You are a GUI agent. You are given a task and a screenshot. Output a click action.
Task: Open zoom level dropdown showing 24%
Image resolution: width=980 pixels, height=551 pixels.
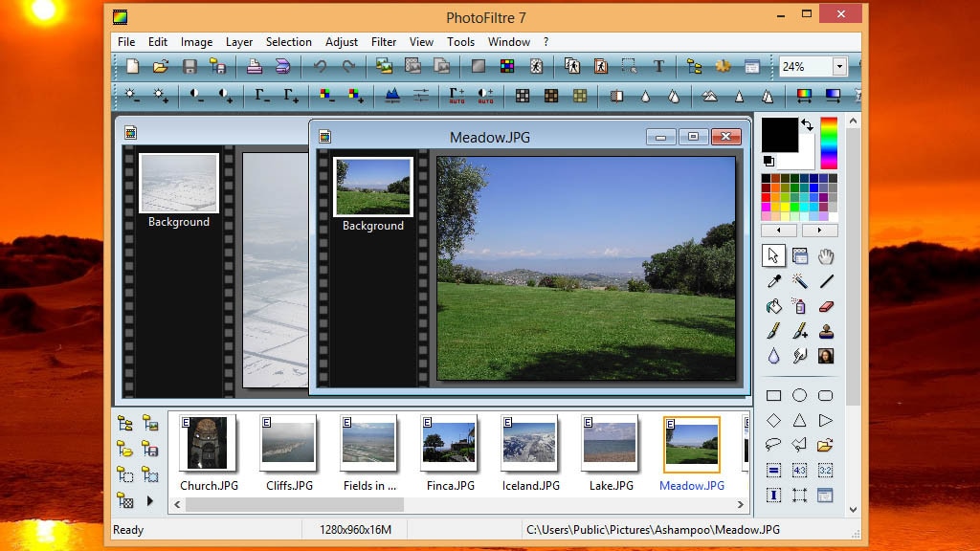839,66
